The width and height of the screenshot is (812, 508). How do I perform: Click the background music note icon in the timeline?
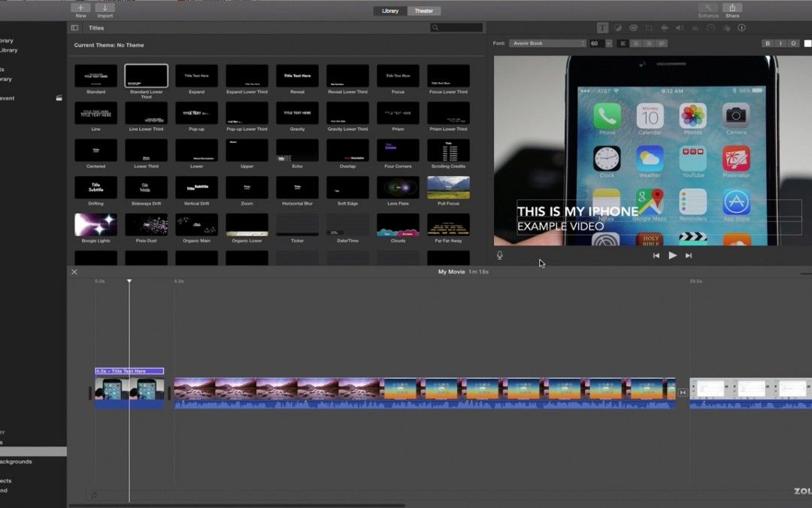click(94, 495)
